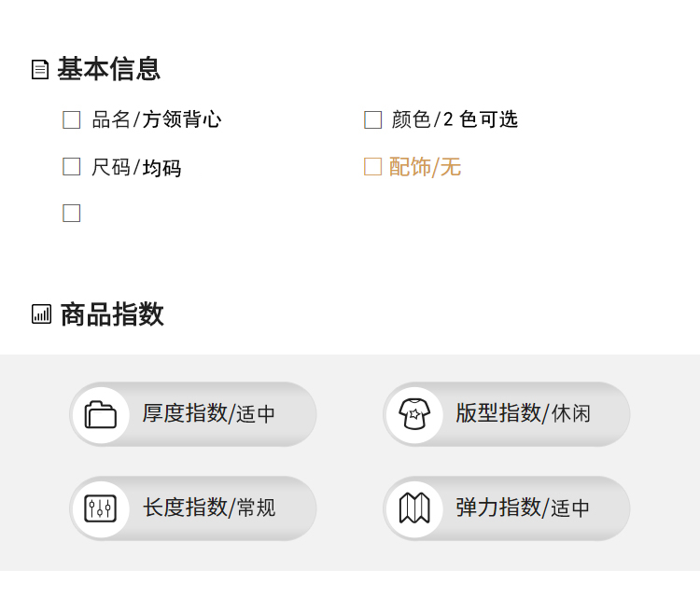Click the bar chart icon beside 商品指数
Viewport: 700px width, 612px height.
[41, 314]
